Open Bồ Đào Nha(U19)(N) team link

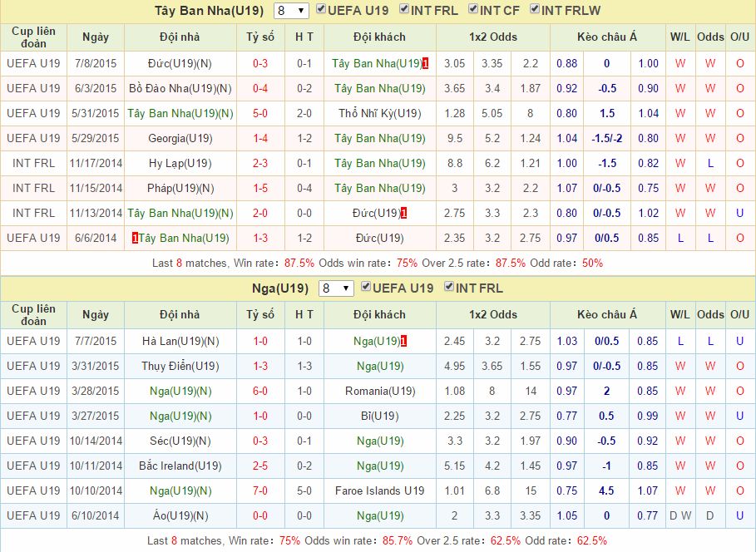(x=180, y=89)
